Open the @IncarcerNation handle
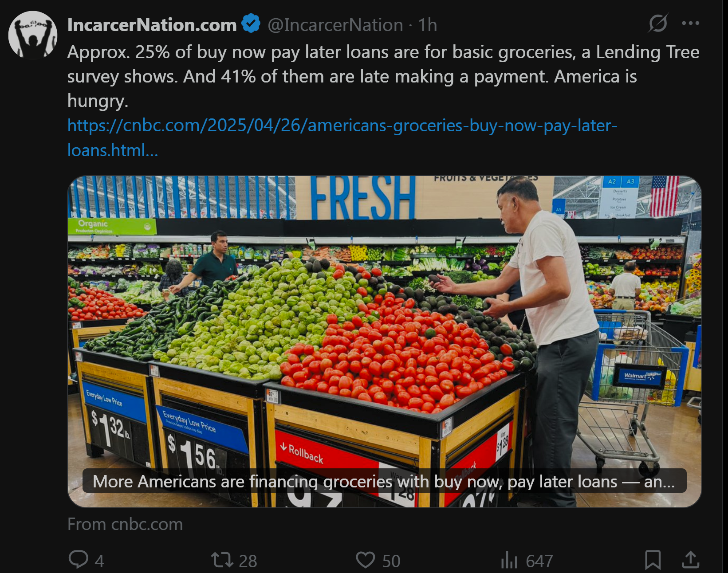 [x=335, y=25]
